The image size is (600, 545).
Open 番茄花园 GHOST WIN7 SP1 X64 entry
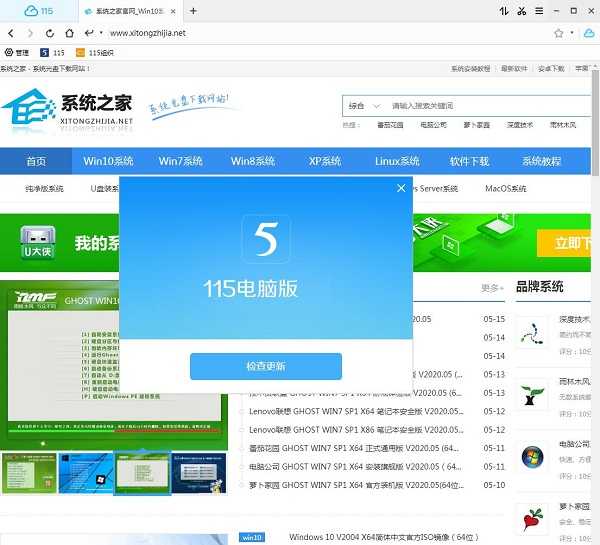pyautogui.click(x=354, y=448)
